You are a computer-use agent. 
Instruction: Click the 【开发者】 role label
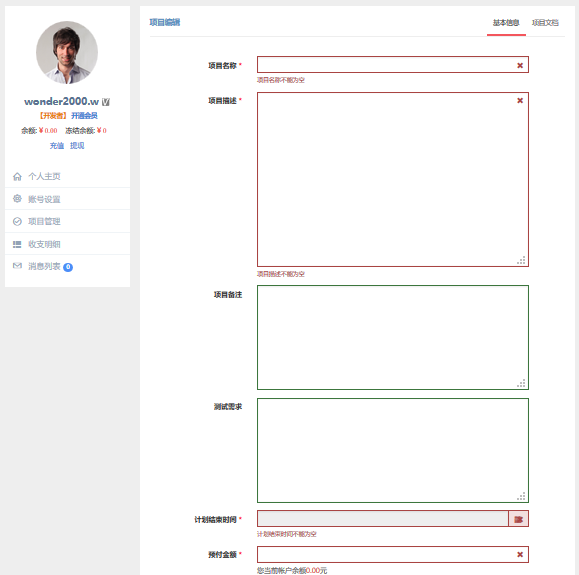[53, 116]
